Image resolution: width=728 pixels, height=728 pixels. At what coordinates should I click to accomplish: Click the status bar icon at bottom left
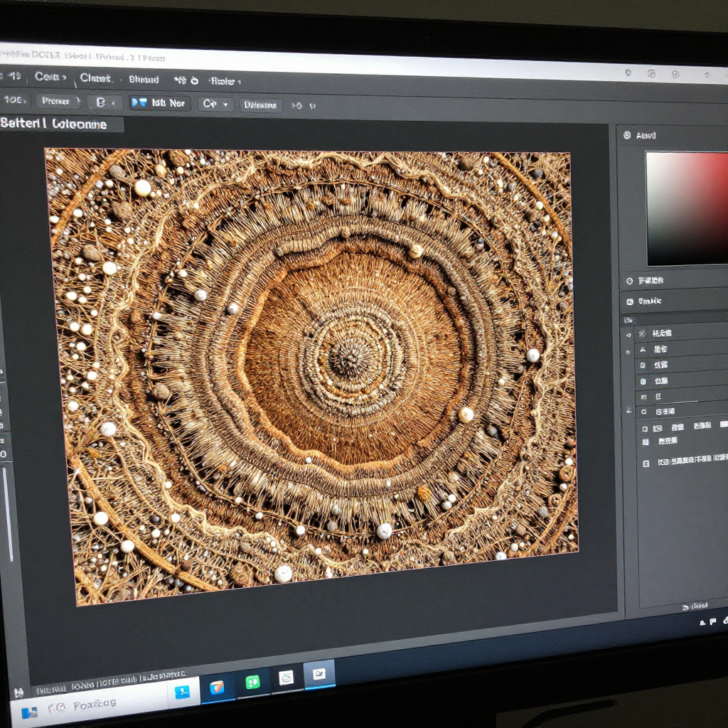[x=19, y=692]
